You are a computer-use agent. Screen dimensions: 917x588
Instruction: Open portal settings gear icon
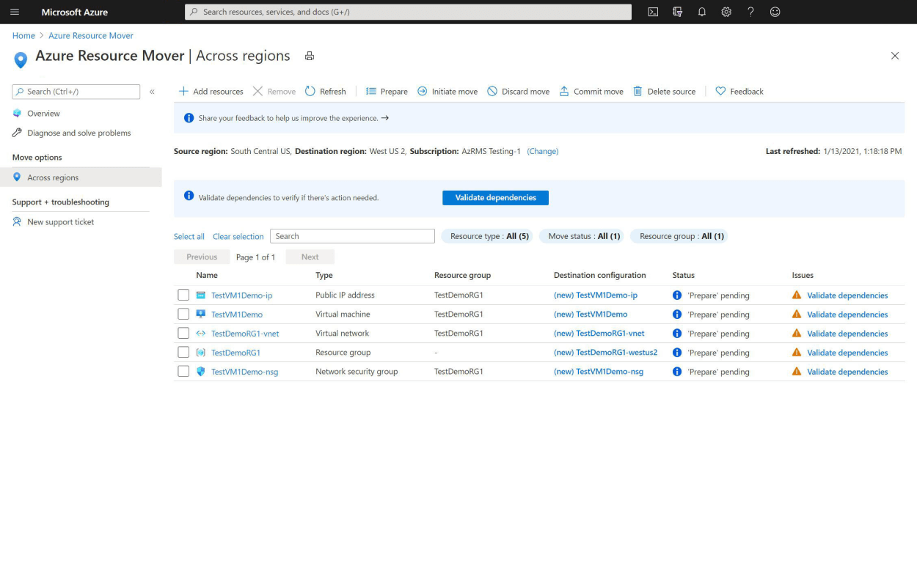coord(726,12)
